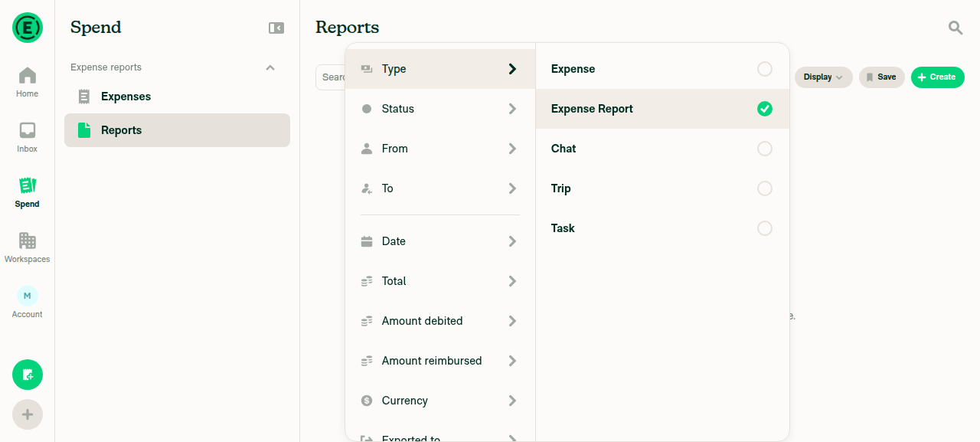Click the Currency dollar icon
This screenshot has height=442, width=980.
click(367, 401)
